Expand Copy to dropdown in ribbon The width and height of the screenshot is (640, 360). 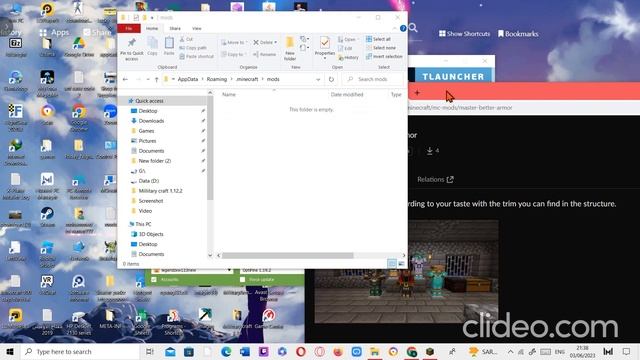[245, 54]
